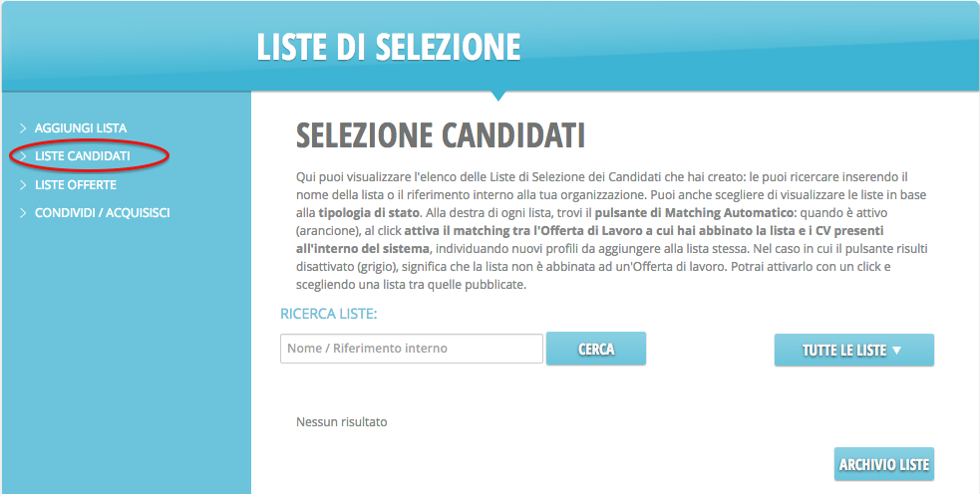980x494 pixels.
Task: Open the ARCHIVIO LISTE button
Action: coord(883,464)
